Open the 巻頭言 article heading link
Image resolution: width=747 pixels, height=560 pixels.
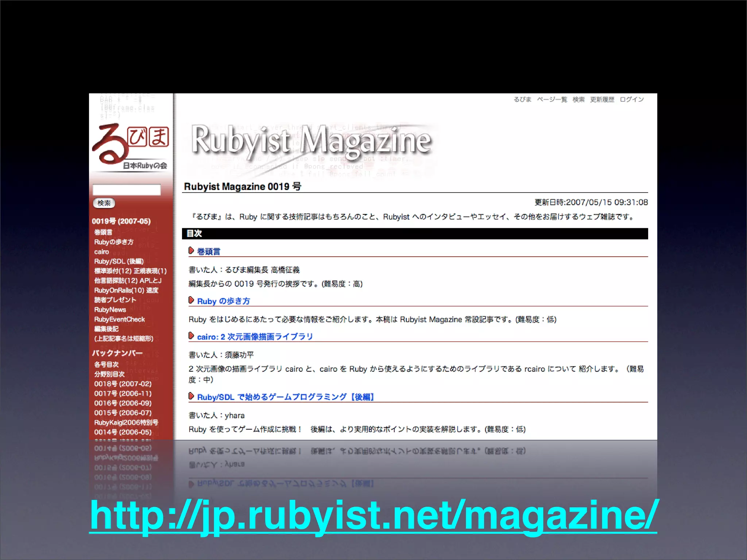point(209,252)
